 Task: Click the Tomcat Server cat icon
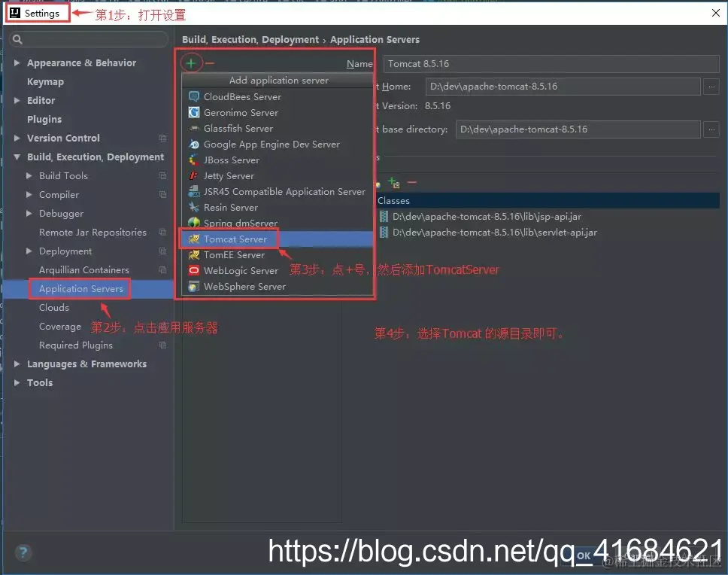point(193,239)
